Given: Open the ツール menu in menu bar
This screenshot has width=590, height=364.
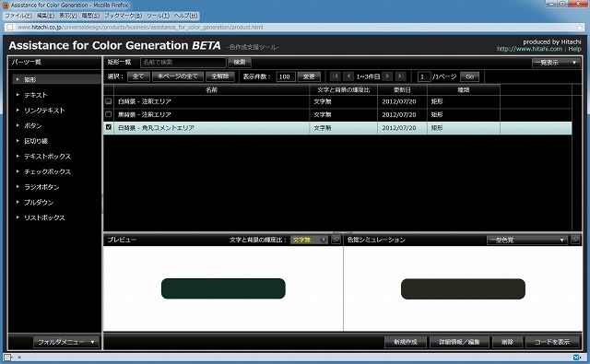Looking at the screenshot, I should 158,16.
